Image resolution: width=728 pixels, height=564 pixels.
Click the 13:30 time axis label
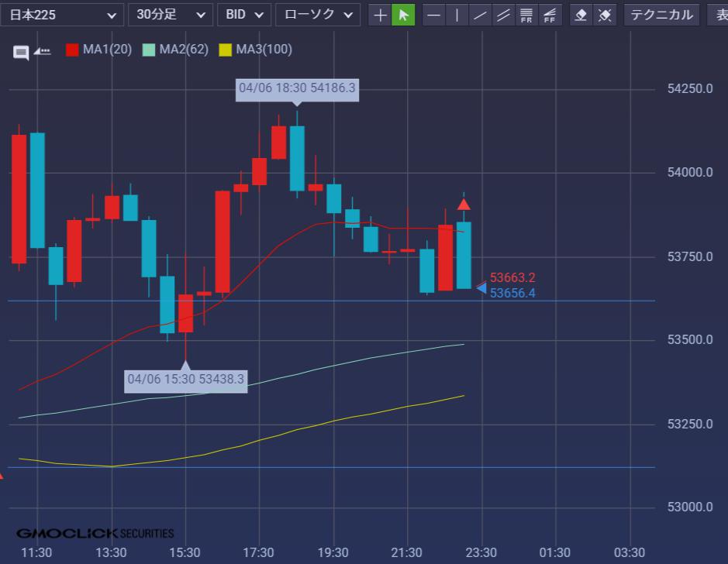pyautogui.click(x=111, y=553)
